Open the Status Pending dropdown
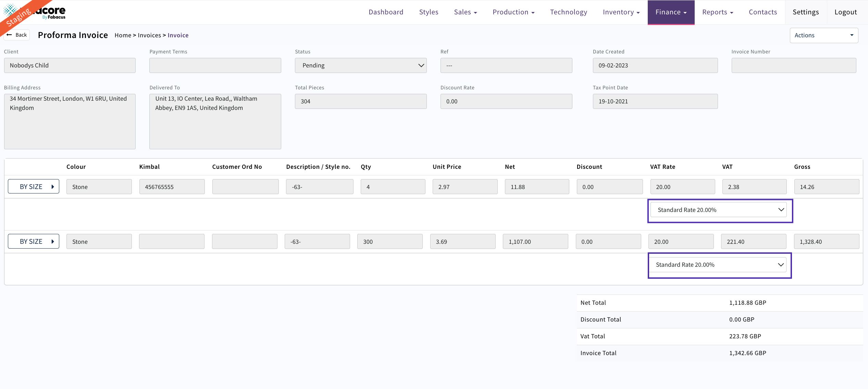The width and height of the screenshot is (868, 389). (360, 65)
